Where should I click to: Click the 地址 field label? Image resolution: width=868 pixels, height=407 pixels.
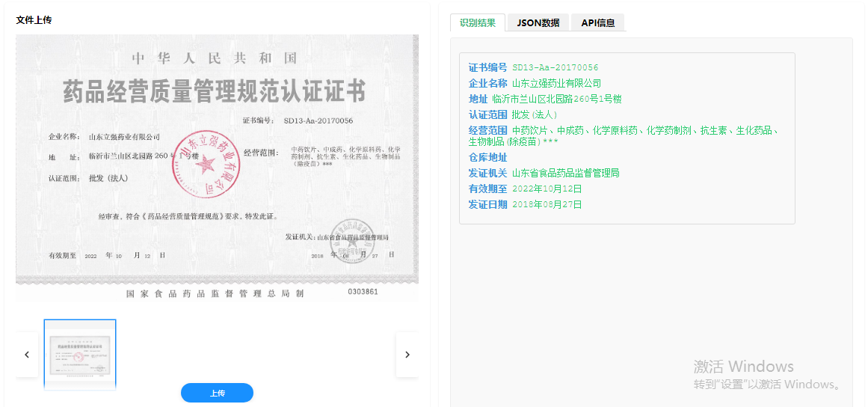(478, 99)
